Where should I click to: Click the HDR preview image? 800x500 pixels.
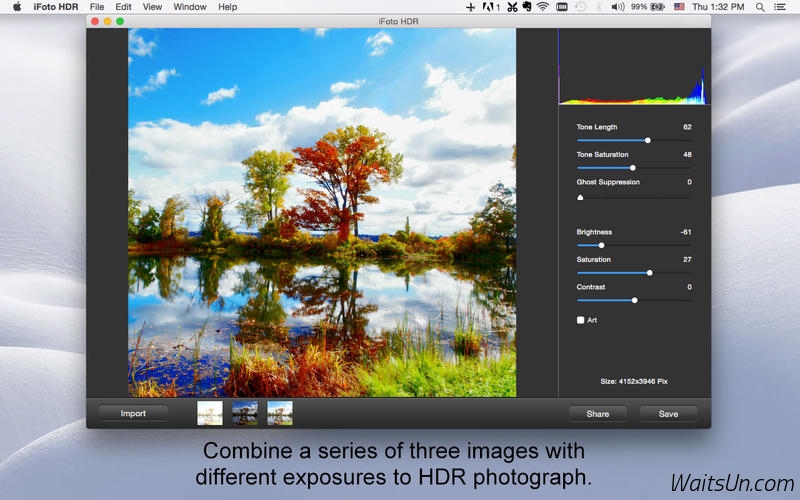[x=322, y=212]
